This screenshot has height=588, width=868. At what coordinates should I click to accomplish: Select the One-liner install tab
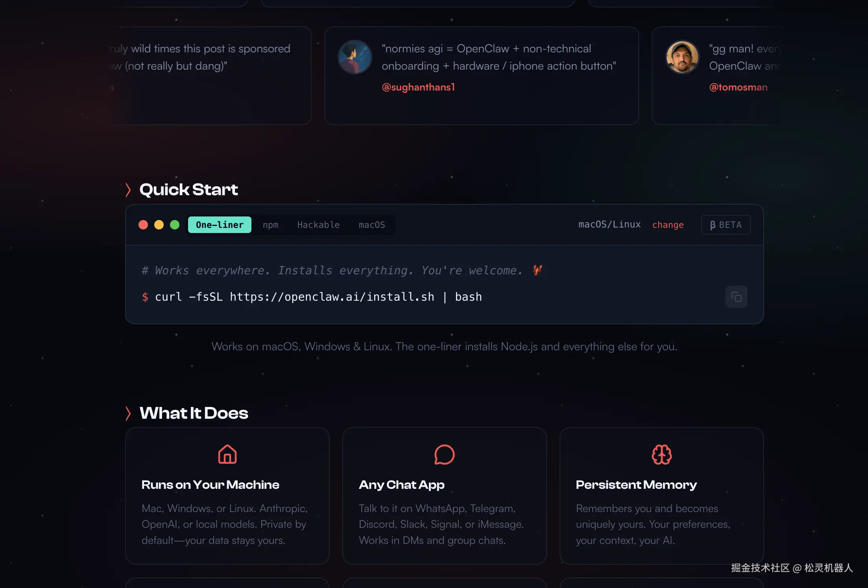point(220,225)
